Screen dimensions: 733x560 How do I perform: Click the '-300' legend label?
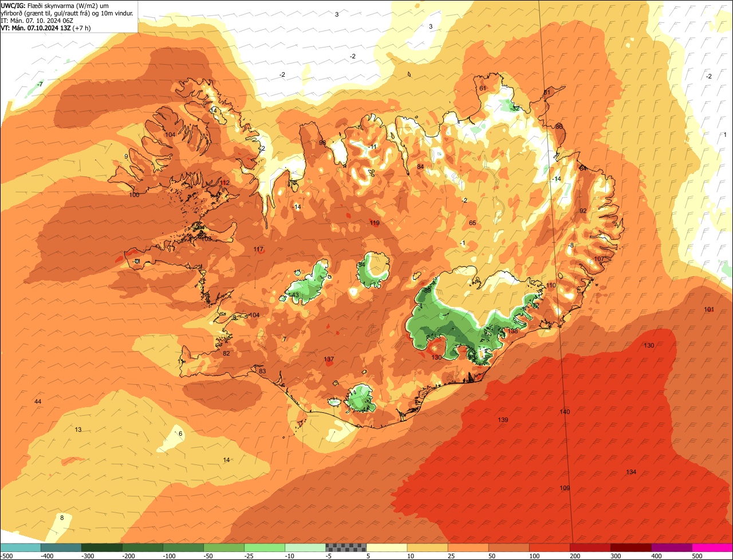pos(88,555)
